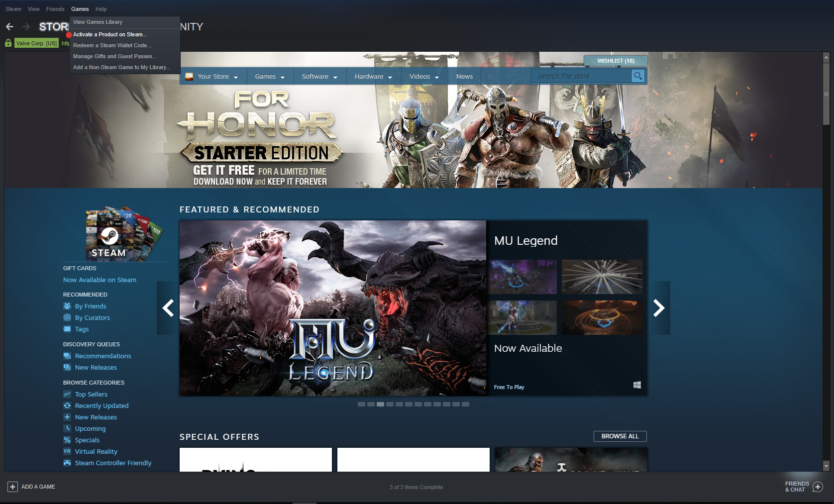Click the scrollbar up arrow
The image size is (834, 504).
(826, 57)
